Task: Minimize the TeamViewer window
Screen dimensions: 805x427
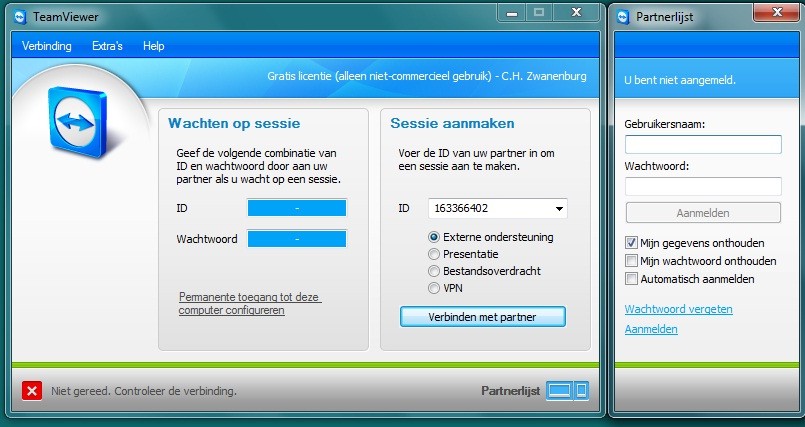Action: (x=512, y=13)
